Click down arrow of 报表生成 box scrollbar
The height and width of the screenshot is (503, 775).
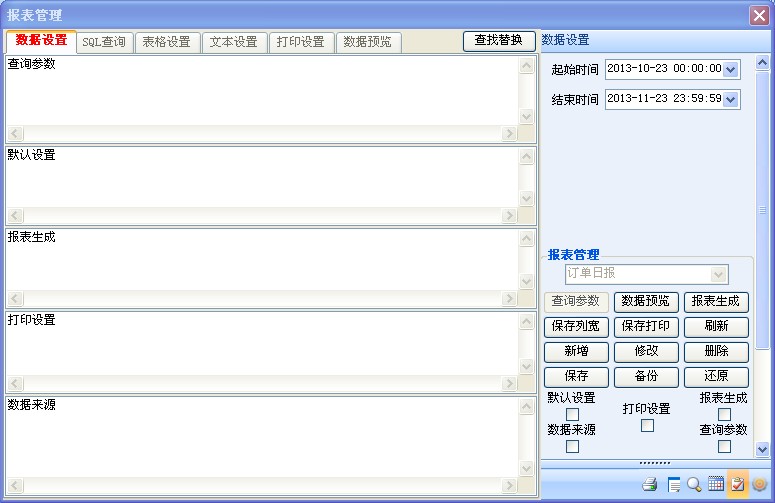coord(527,281)
